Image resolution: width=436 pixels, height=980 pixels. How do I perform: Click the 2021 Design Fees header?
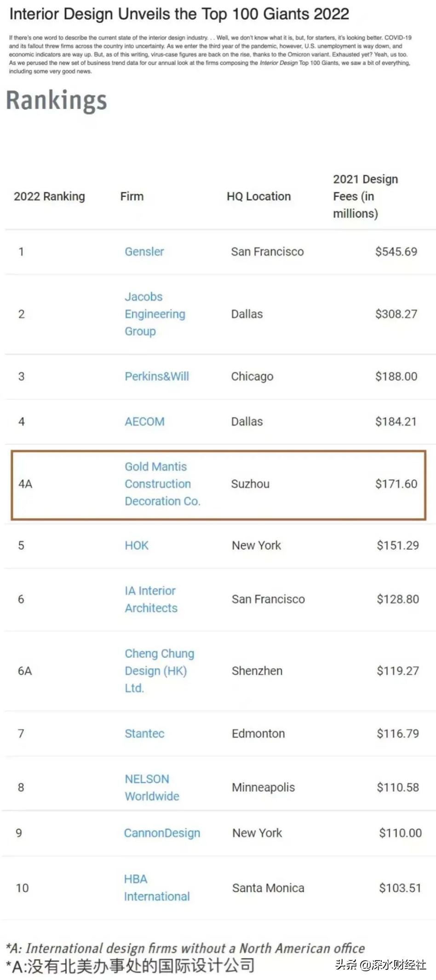coord(365,196)
